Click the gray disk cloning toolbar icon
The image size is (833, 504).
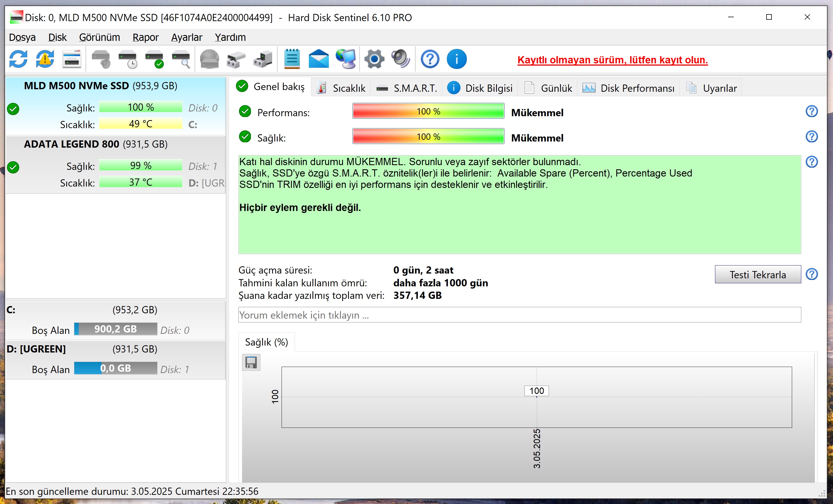pyautogui.click(x=236, y=59)
